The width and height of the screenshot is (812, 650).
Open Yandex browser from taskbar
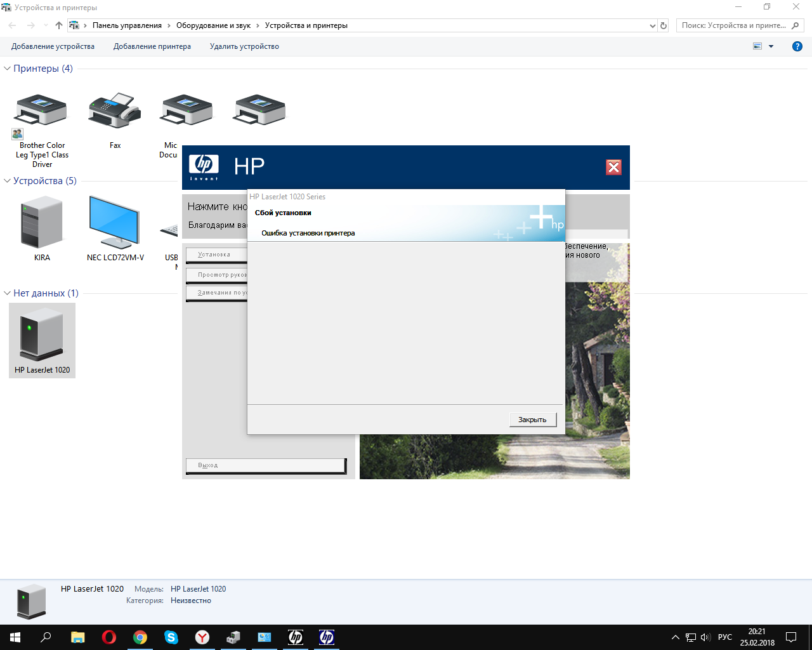(202, 637)
